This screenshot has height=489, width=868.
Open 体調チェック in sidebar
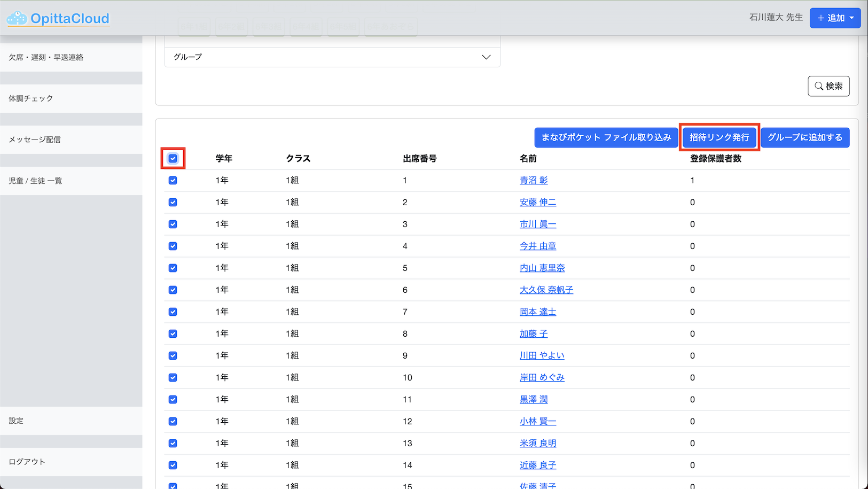(x=71, y=98)
